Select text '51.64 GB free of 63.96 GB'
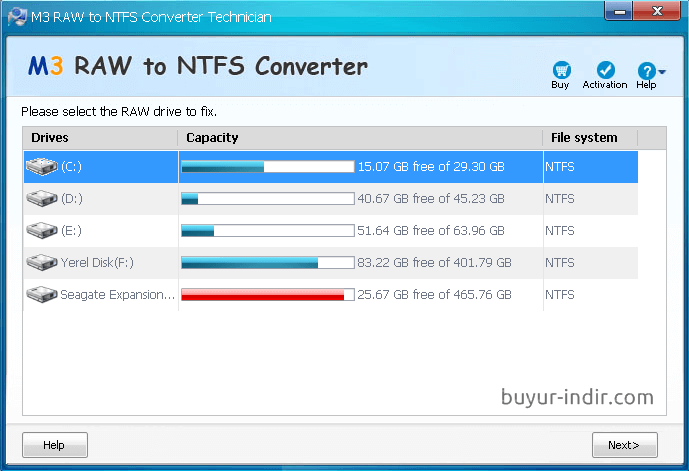This screenshot has width=689, height=471. pos(431,230)
